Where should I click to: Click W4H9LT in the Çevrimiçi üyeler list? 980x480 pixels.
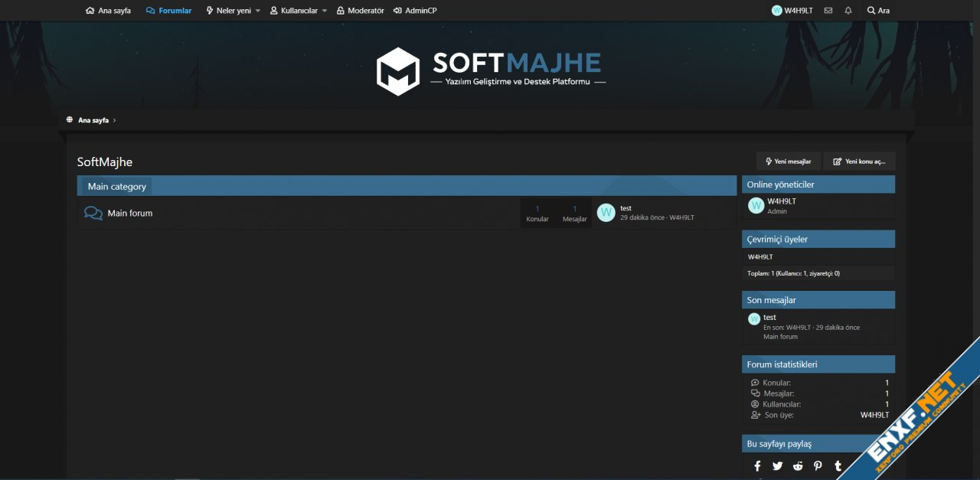tap(760, 256)
